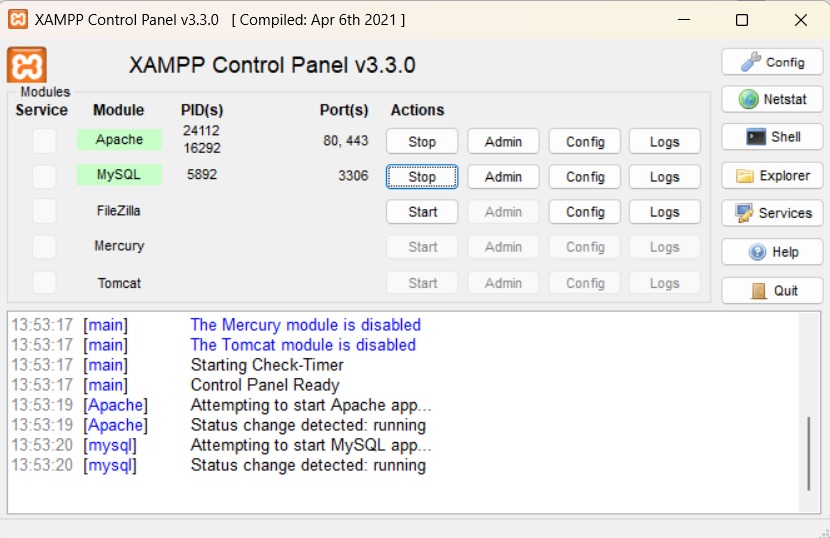Click the log panel vertical scrollbar thumb

[x=809, y=453]
